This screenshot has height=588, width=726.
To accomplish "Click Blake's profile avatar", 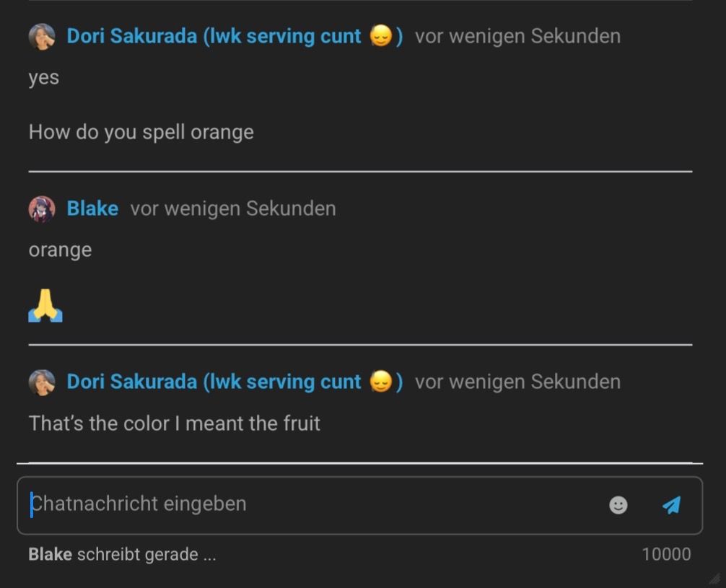I will tap(42, 209).
